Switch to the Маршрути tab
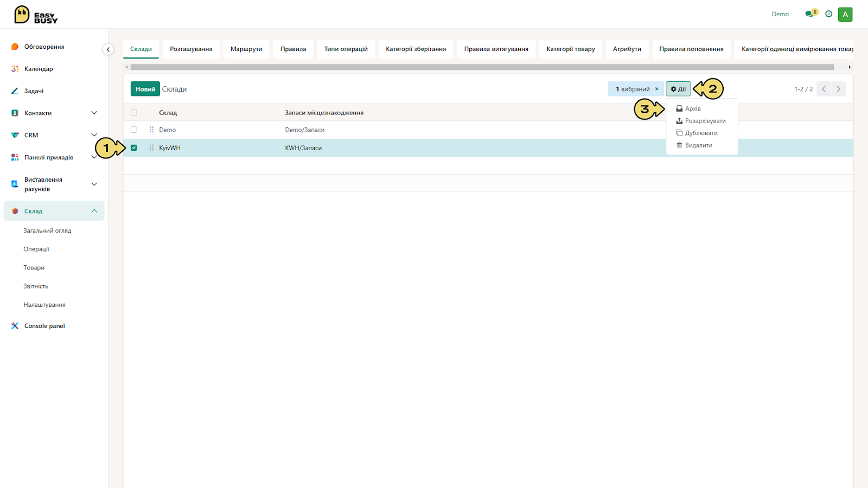The image size is (868, 488). pyautogui.click(x=246, y=49)
